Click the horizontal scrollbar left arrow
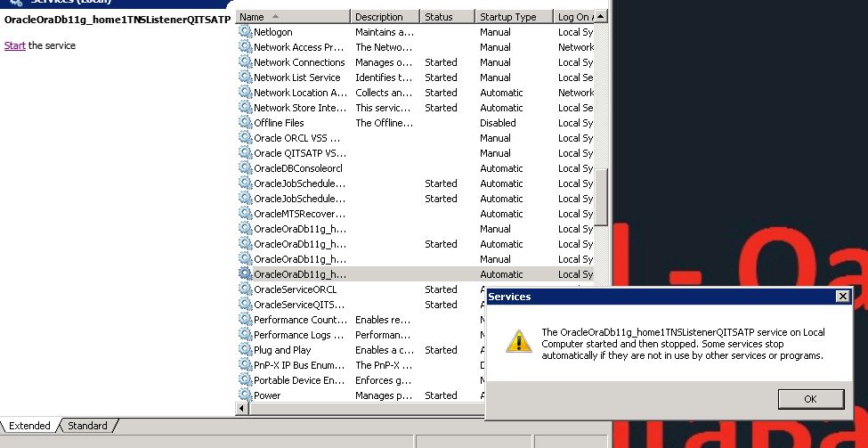The width and height of the screenshot is (868, 448). click(x=242, y=408)
